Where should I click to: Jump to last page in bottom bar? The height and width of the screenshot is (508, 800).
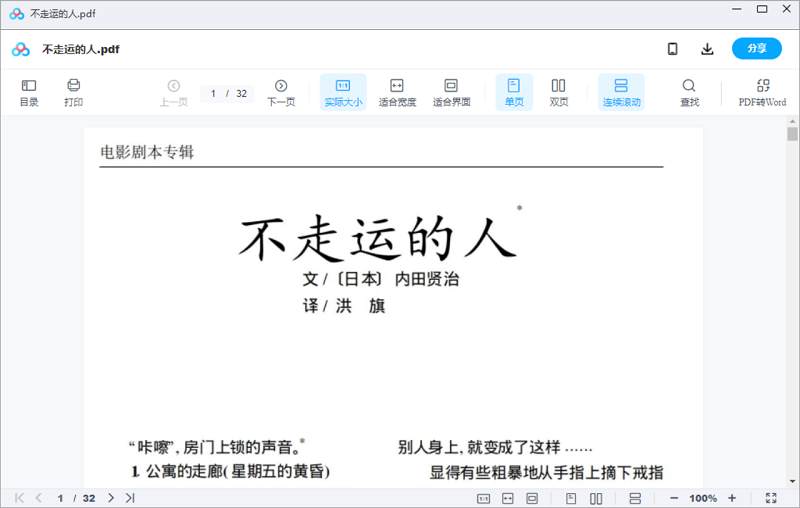130,498
